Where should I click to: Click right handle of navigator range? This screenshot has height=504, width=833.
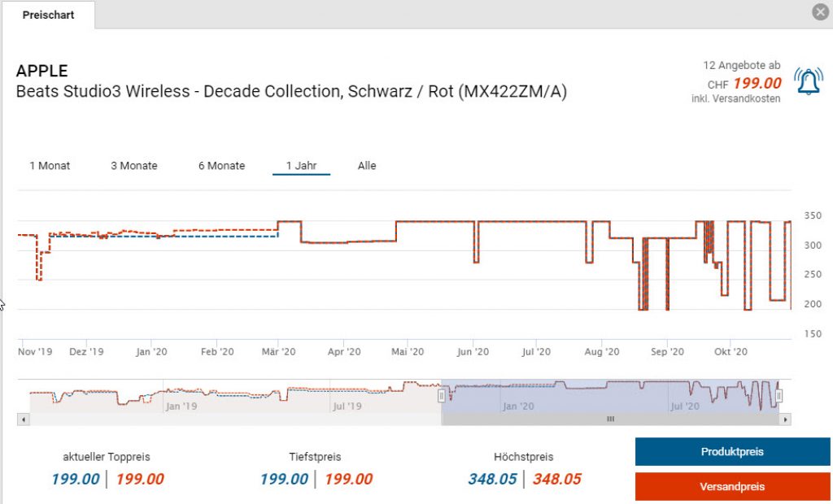778,396
